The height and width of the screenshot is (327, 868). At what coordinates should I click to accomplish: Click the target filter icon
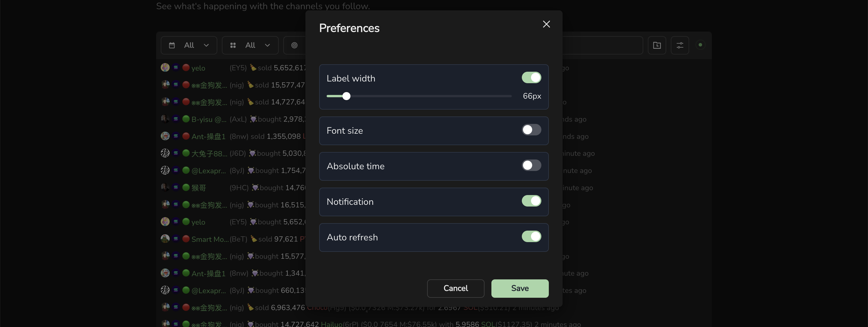tap(294, 45)
